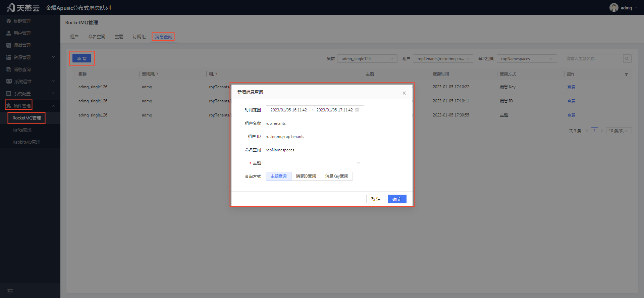Open the 集群管理 sidebar menu
644x298 pixels.
coord(30,21)
